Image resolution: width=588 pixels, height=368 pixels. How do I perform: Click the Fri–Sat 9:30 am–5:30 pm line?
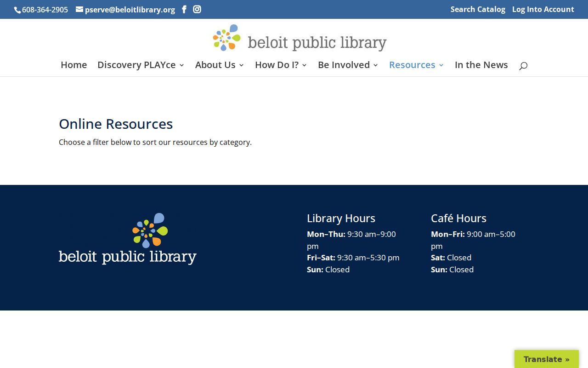click(353, 258)
